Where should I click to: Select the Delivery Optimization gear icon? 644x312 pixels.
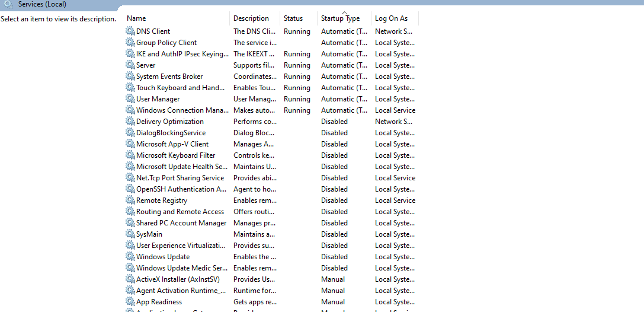coord(130,121)
